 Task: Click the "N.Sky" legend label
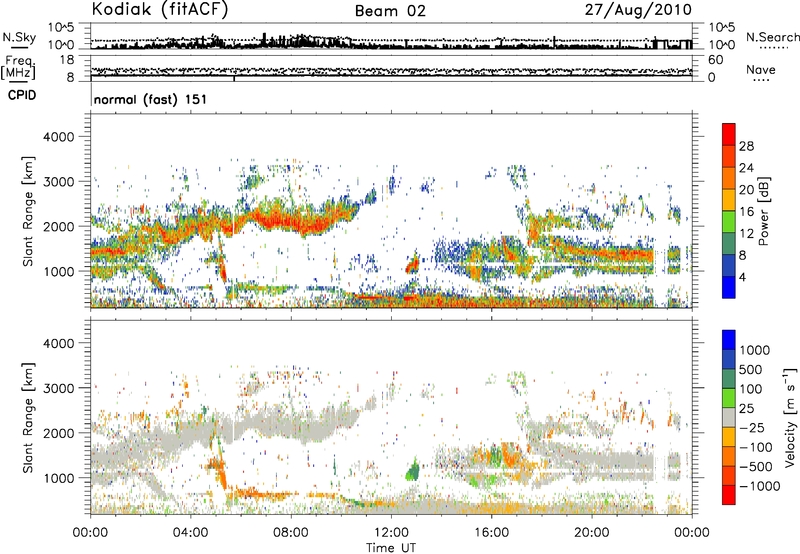pos(19,37)
